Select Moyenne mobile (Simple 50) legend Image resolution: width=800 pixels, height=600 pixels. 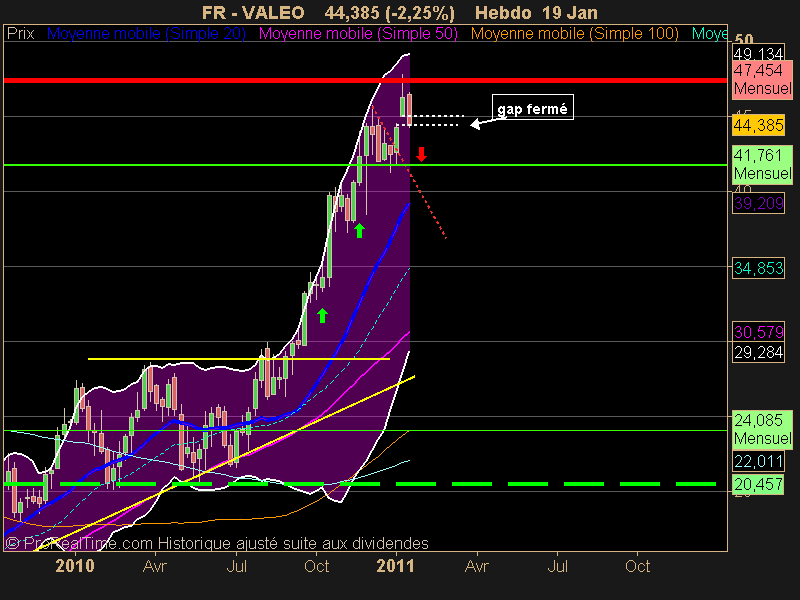[358, 34]
